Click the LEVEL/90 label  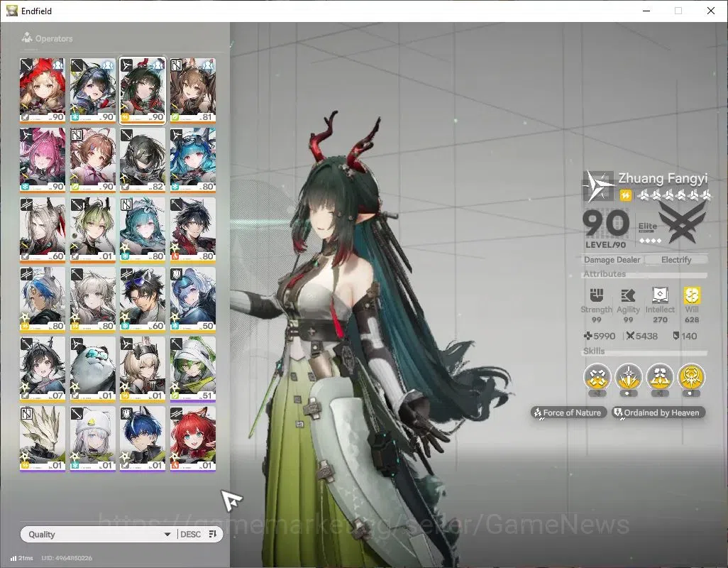tap(605, 245)
